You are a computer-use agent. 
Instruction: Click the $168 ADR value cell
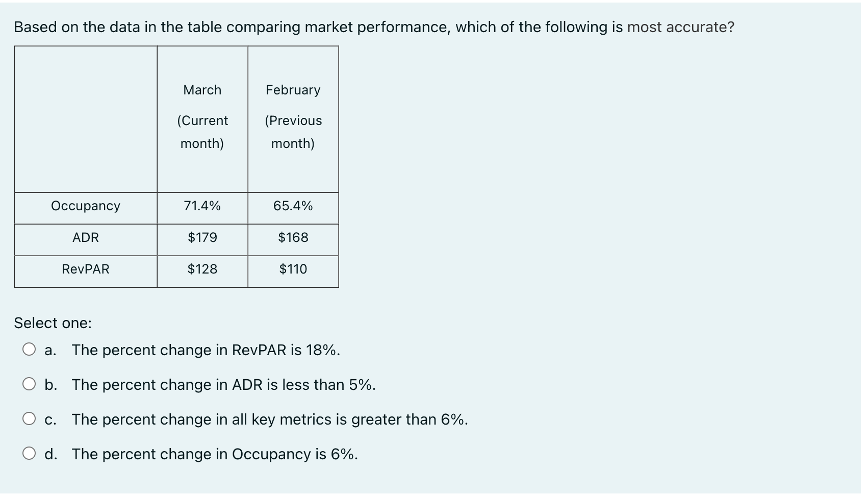[293, 237]
